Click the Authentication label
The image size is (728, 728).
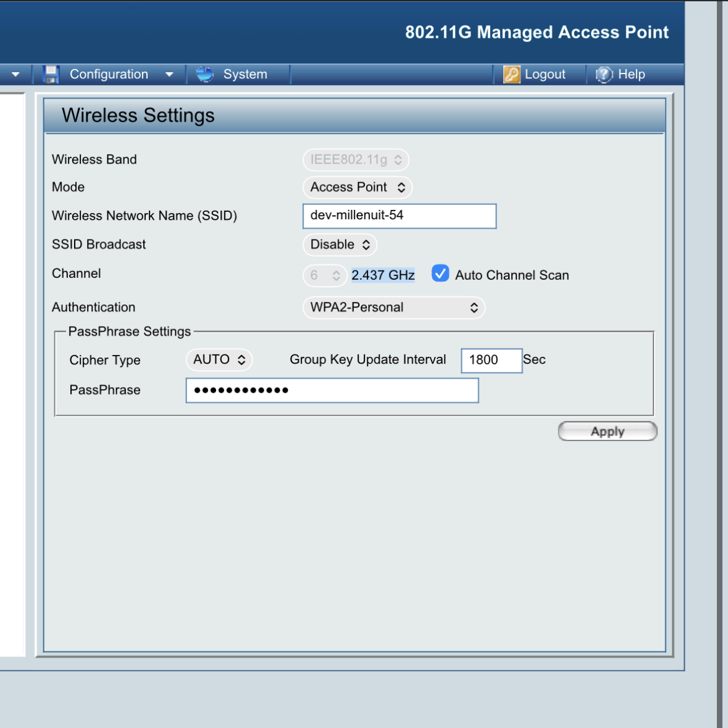pos(93,308)
